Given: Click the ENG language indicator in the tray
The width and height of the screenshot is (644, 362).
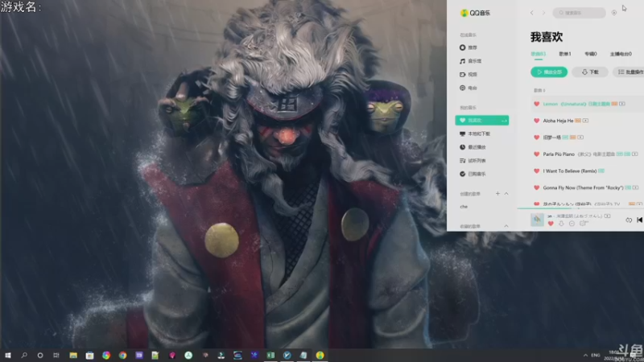Looking at the screenshot, I should (x=595, y=355).
